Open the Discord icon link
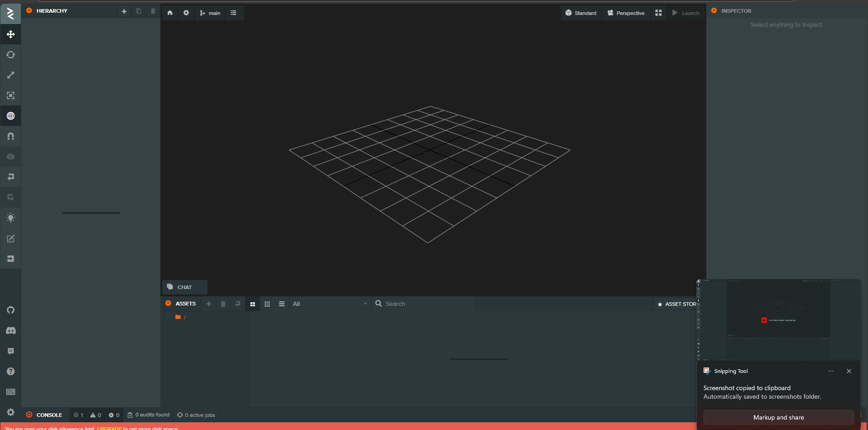868x430 pixels. [x=11, y=331]
